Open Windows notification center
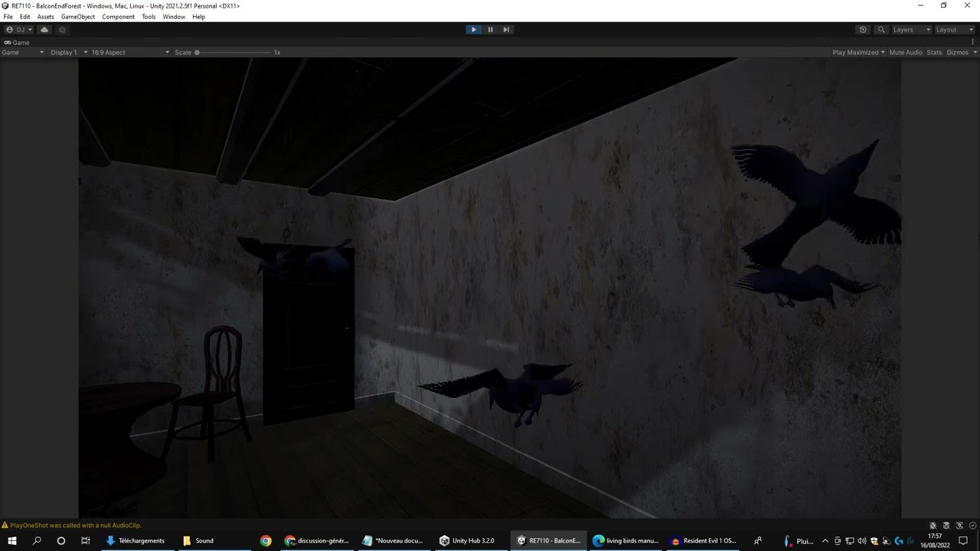The height and width of the screenshot is (551, 980). (x=963, y=540)
